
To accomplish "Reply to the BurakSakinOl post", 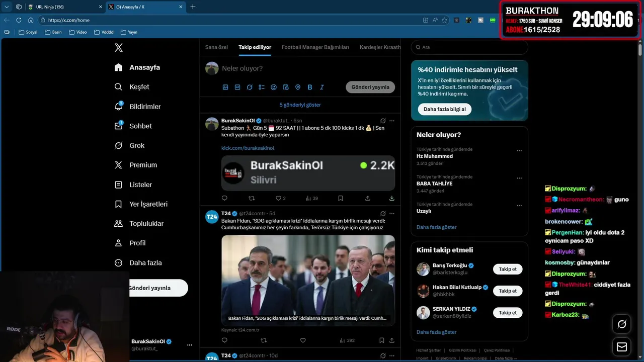I will tap(224, 198).
